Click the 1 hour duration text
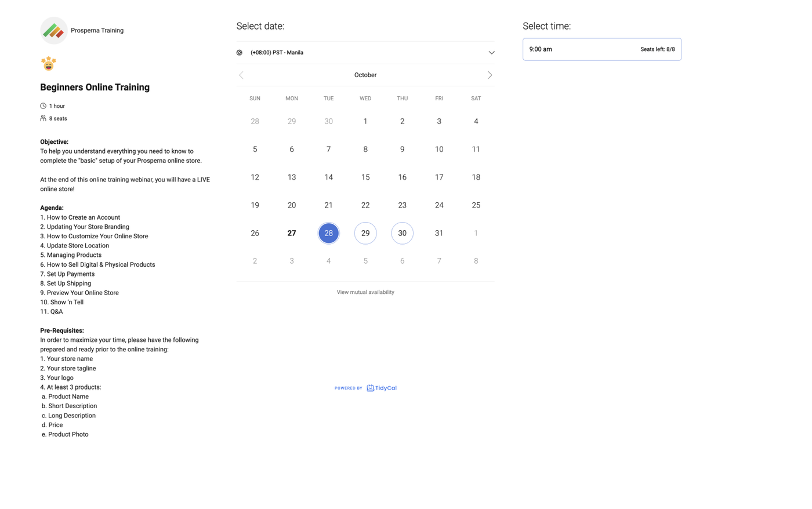This screenshot has height=509, width=812. coord(57,106)
